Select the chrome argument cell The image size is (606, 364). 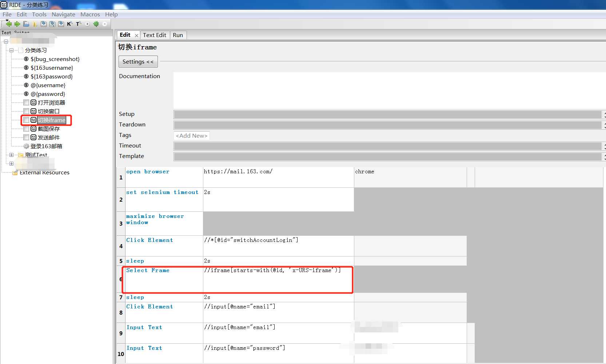coord(410,177)
